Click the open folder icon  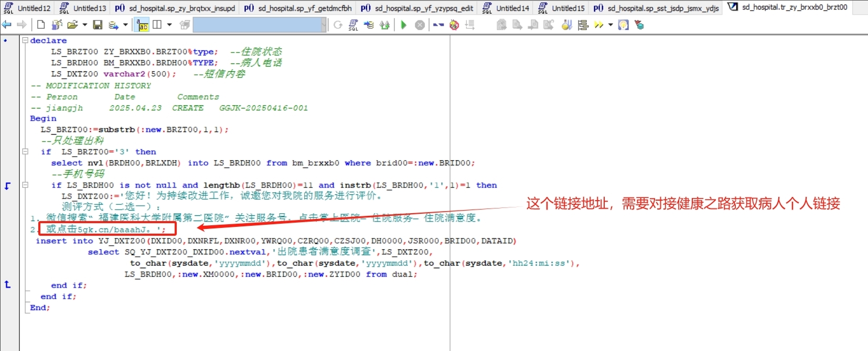[x=72, y=25]
